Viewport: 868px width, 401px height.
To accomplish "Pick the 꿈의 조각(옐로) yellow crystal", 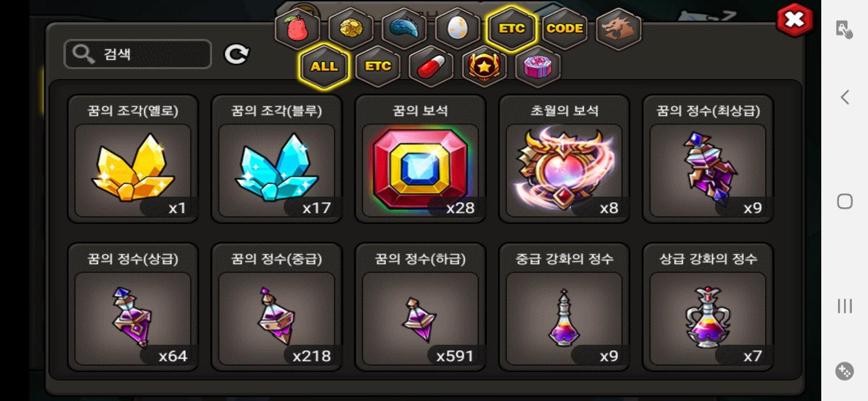I will click(133, 159).
